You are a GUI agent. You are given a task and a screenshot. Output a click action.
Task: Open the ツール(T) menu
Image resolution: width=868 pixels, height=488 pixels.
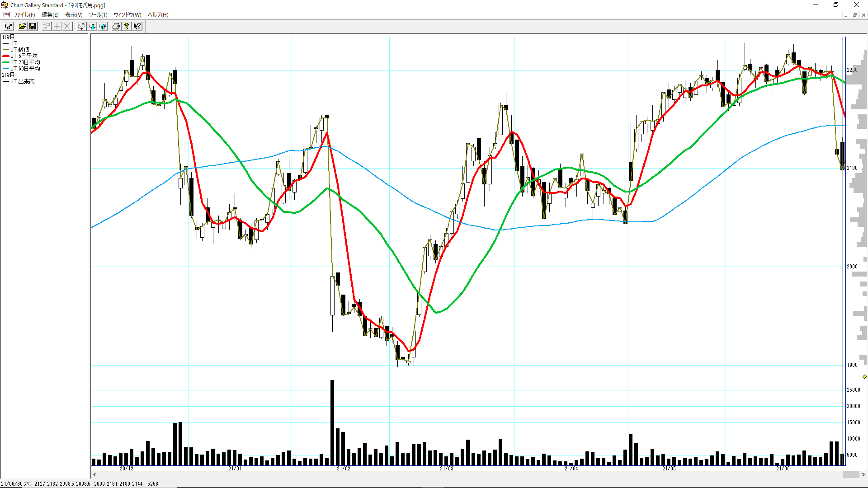pyautogui.click(x=98, y=14)
